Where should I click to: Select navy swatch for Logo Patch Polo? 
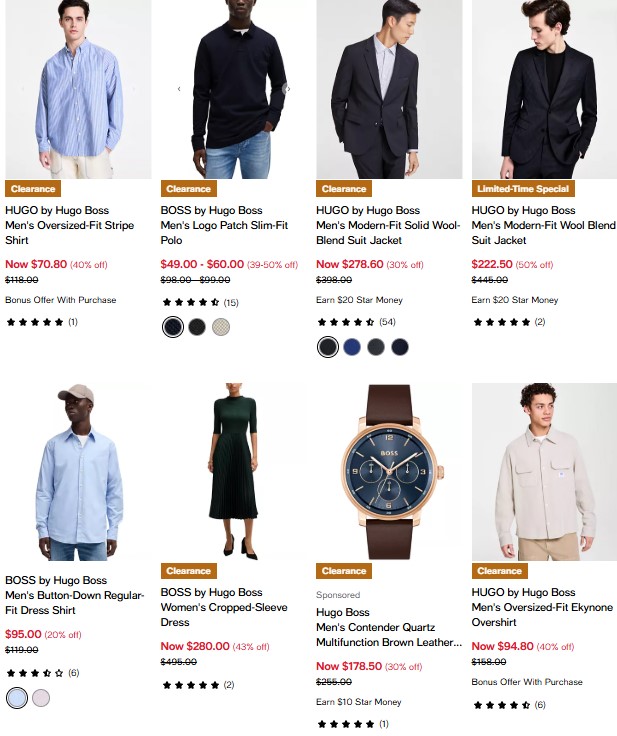pyautogui.click(x=173, y=327)
